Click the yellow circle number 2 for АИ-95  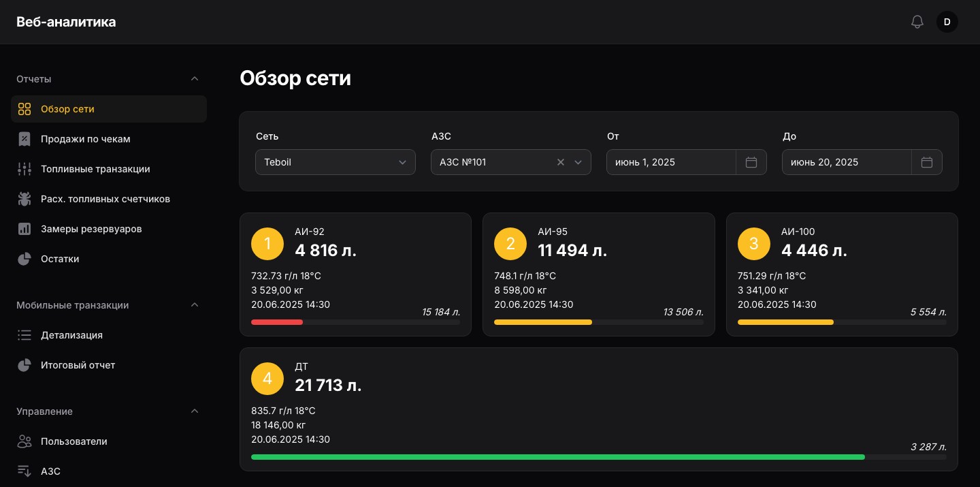point(510,244)
